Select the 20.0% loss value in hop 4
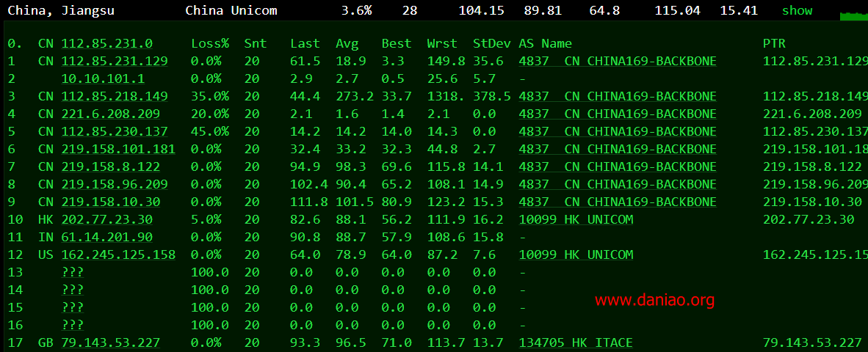Image resolution: width=868 pixels, height=352 pixels. coord(210,114)
